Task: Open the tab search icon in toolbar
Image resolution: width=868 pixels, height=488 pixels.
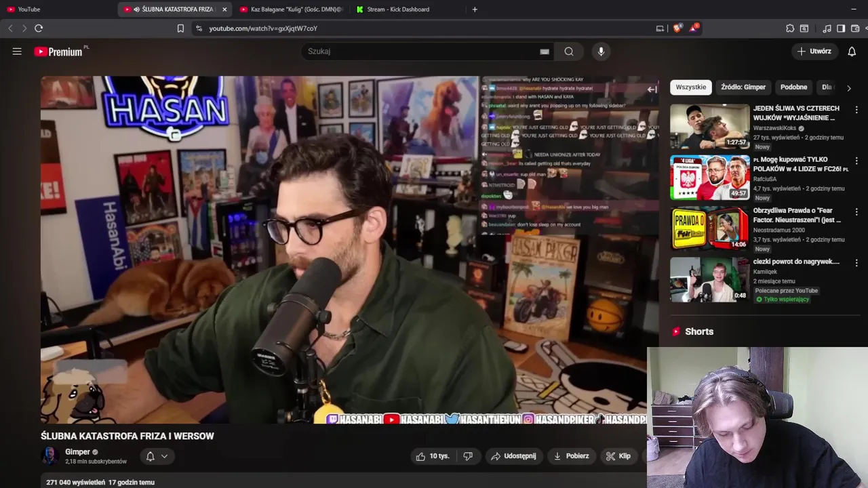Action: (x=804, y=28)
